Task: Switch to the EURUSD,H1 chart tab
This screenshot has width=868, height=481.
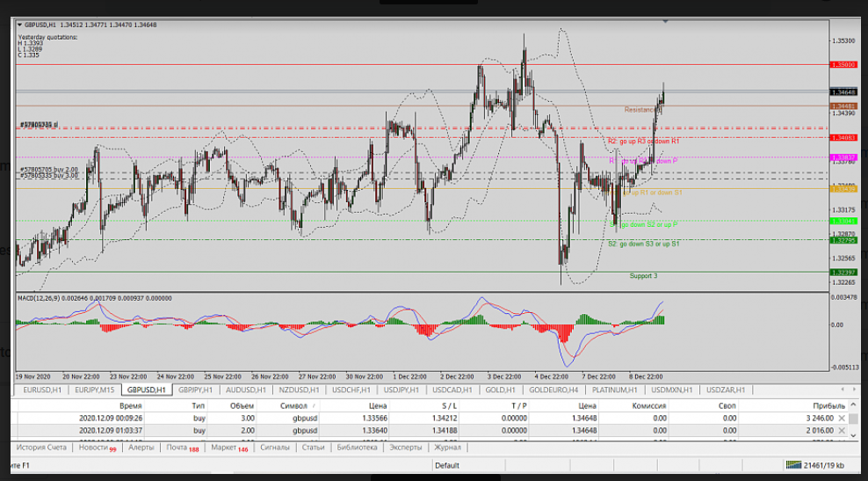Action: [x=41, y=389]
